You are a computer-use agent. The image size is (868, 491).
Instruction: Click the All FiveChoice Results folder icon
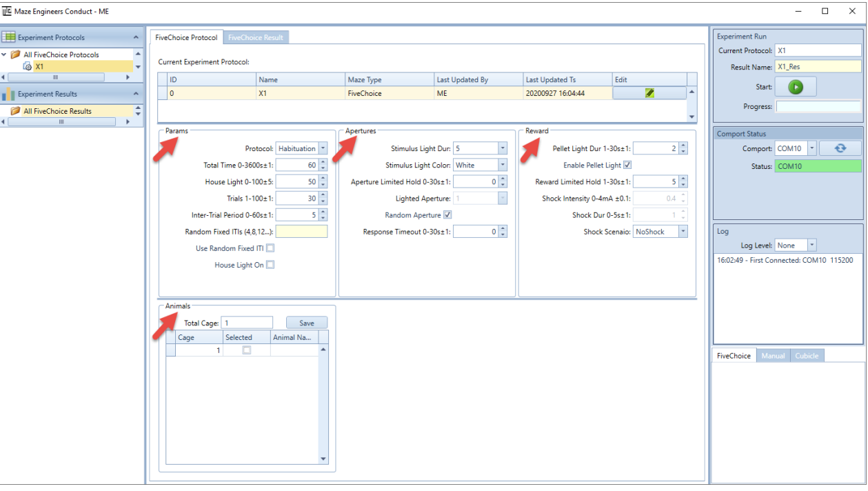point(16,111)
